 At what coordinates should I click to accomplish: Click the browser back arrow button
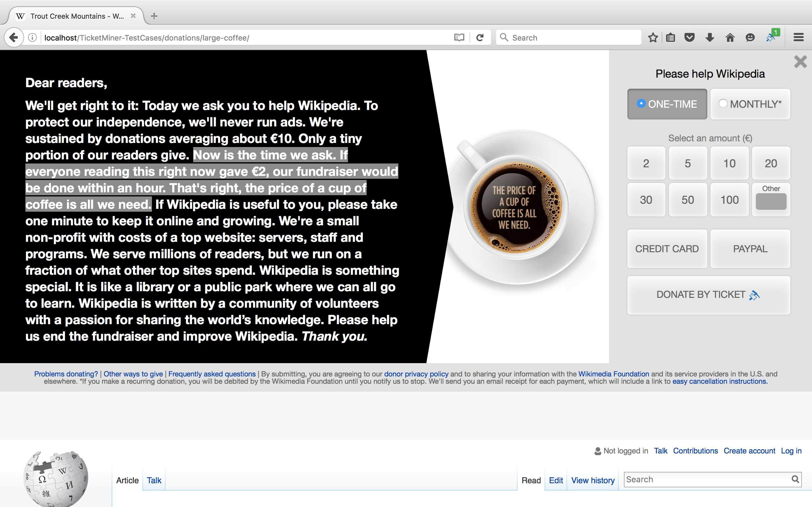(14, 38)
